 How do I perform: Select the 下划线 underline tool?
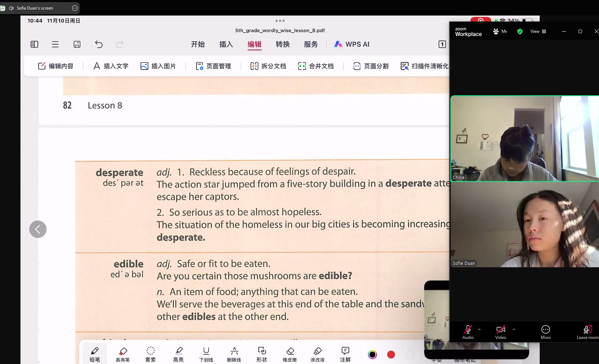206,354
